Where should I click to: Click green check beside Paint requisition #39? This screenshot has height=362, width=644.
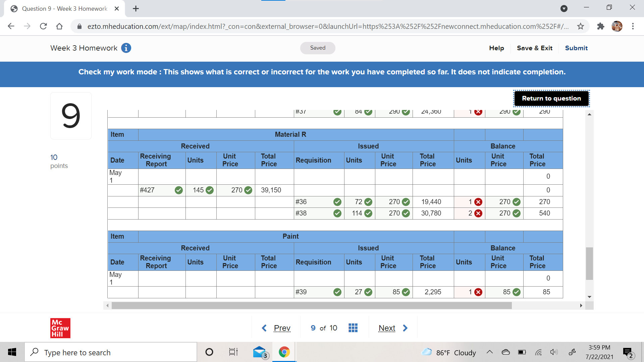point(337,292)
